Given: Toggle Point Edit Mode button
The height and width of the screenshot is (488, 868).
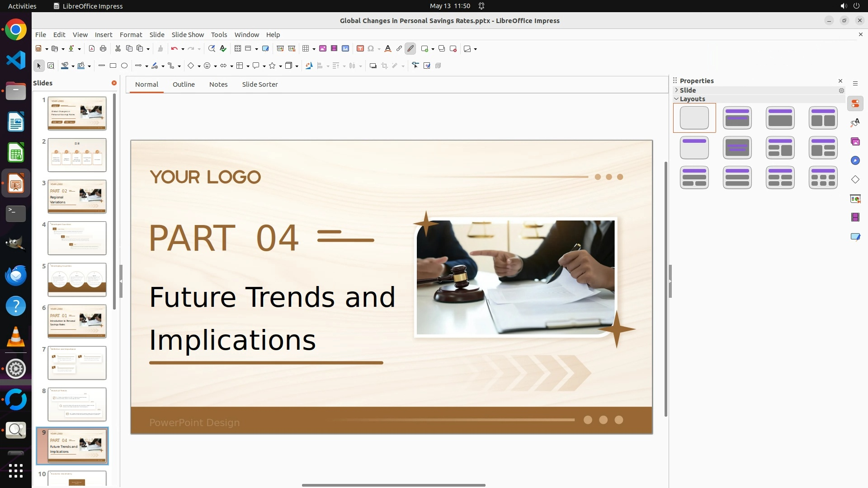Looking at the screenshot, I should click(x=415, y=66).
